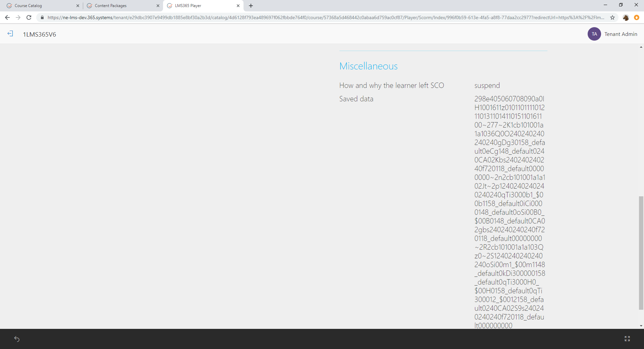
Task: Close the Course Catalog tab
Action: click(x=78, y=6)
